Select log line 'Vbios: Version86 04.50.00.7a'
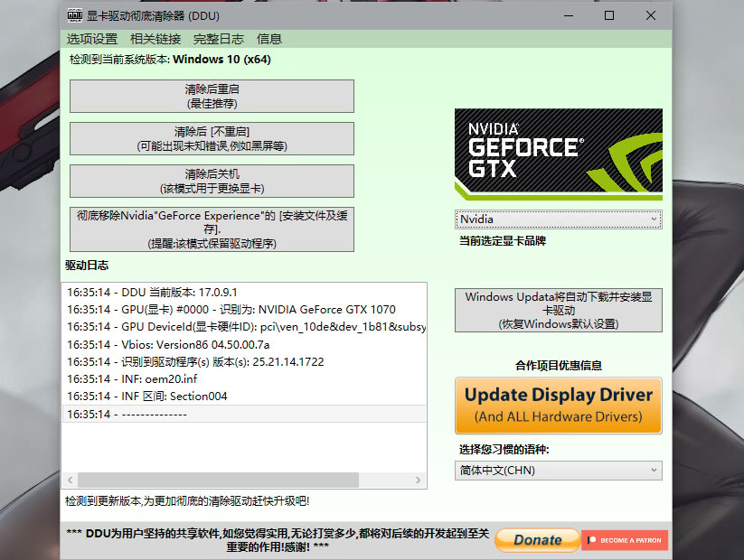 [x=244, y=344]
